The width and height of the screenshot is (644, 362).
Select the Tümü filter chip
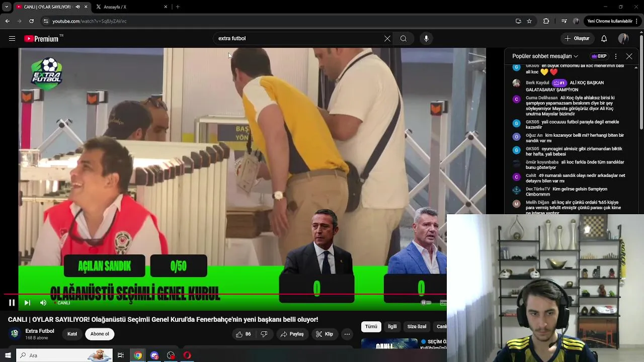(x=371, y=327)
